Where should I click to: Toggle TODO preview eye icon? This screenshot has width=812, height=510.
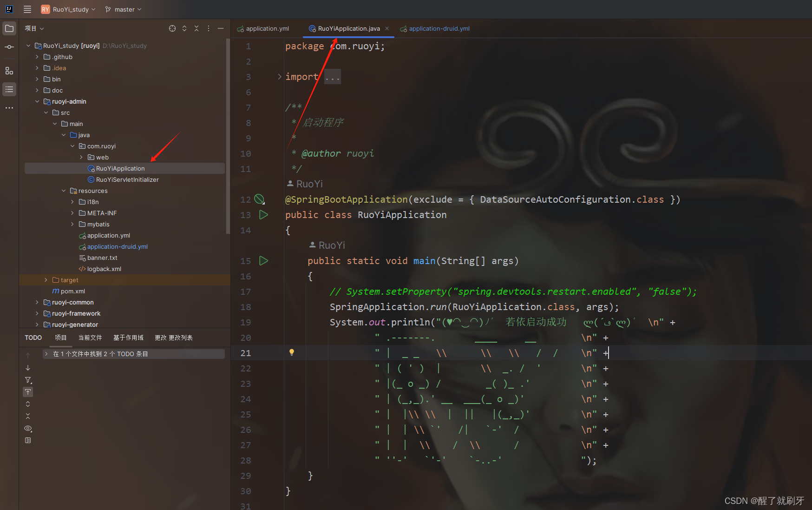point(28,428)
